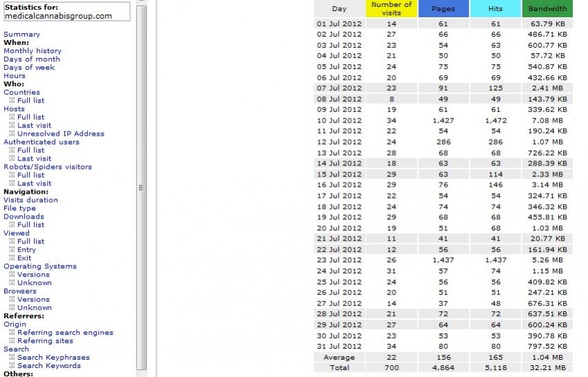This screenshot has width=588, height=377.
Task: Open Days of week report
Action: point(29,67)
